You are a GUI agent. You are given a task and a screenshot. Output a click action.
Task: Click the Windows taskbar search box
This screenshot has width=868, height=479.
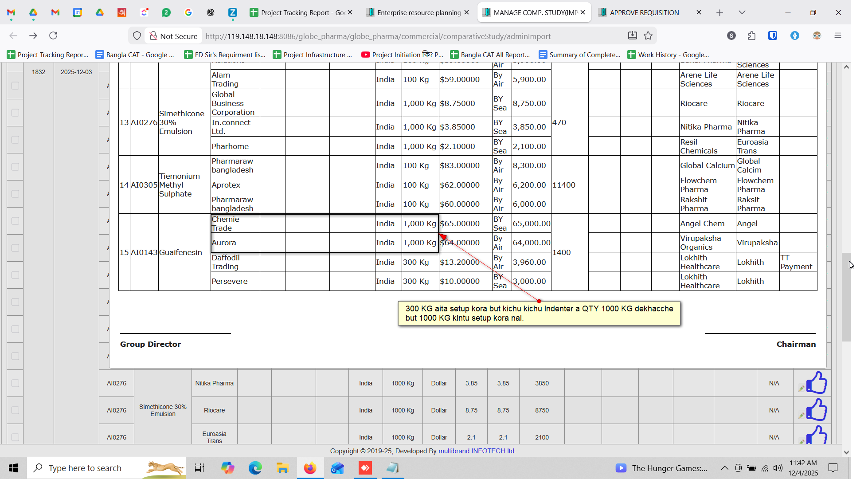[x=85, y=468]
